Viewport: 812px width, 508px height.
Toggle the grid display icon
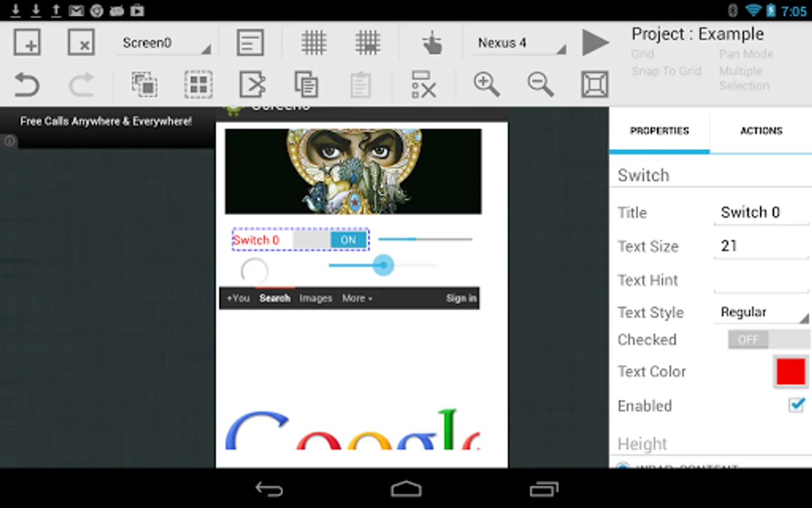[314, 42]
